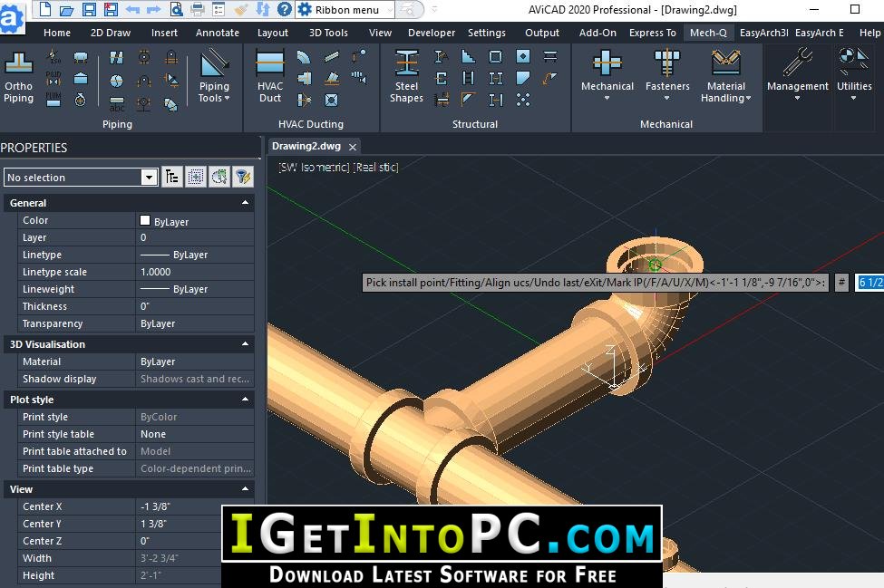Click the paintbrush Match Properties icon

tap(241, 9)
